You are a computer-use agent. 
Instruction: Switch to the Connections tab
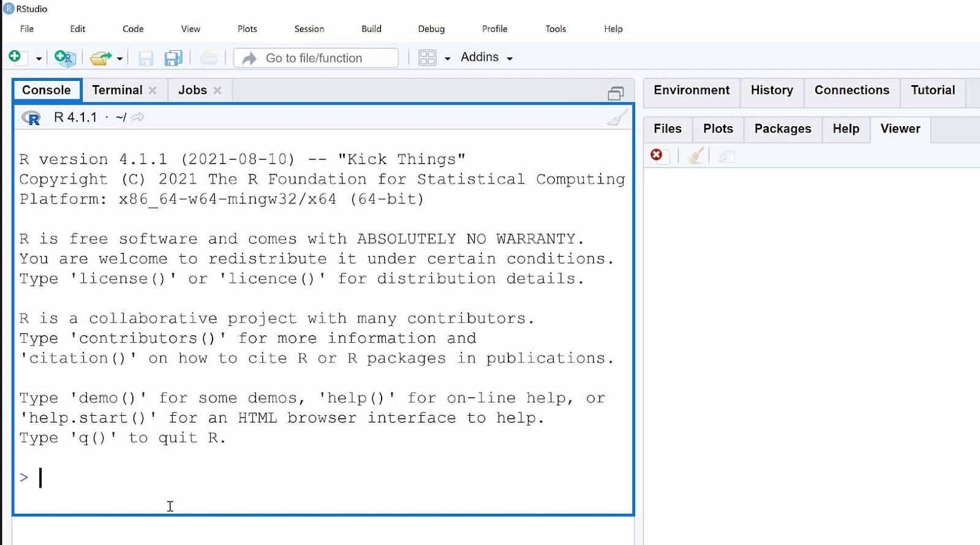point(851,90)
